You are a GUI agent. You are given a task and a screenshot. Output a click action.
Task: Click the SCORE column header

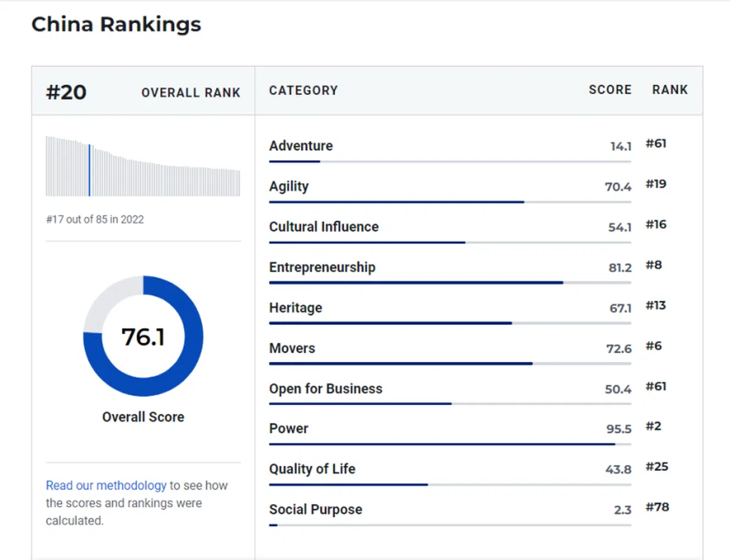pos(610,90)
